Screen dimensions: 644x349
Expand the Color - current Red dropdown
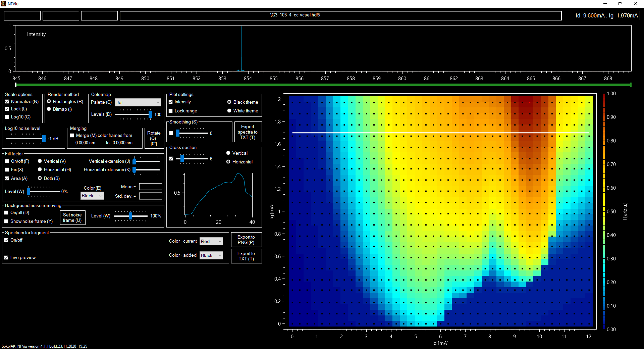pos(211,241)
